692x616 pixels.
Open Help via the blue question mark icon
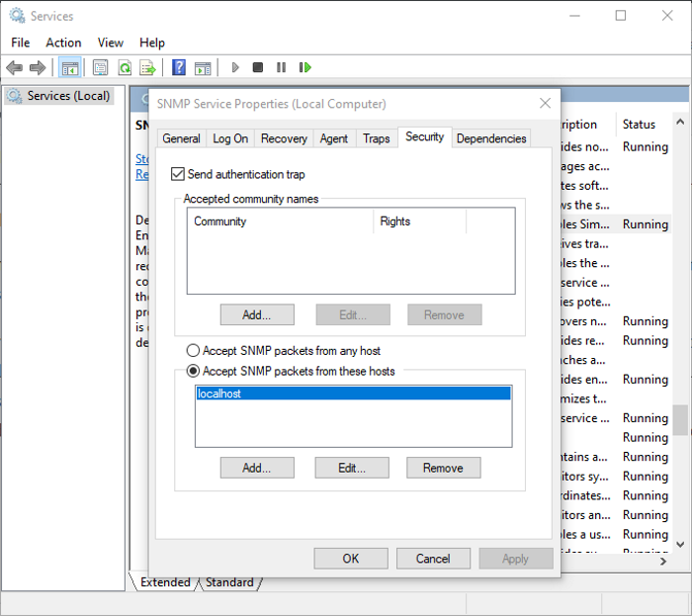tap(179, 67)
